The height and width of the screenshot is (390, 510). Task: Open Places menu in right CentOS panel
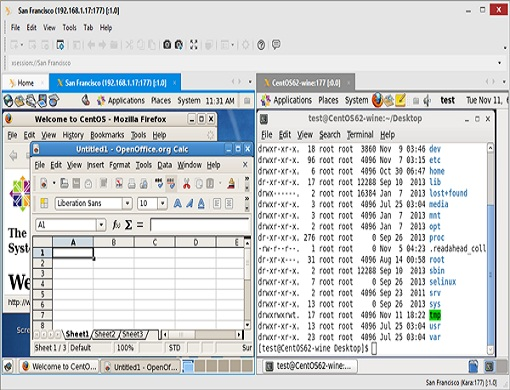point(328,100)
